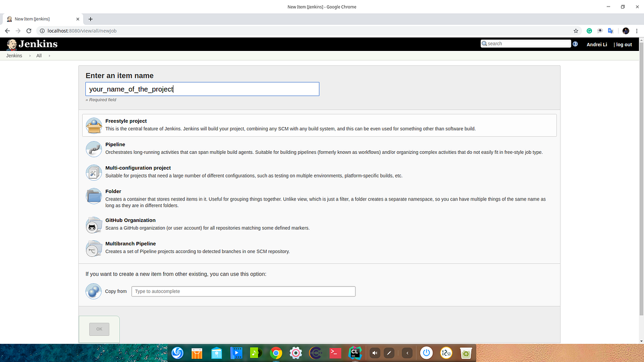Select the Folder title text
The height and width of the screenshot is (362, 644).
pyautogui.click(x=113, y=191)
